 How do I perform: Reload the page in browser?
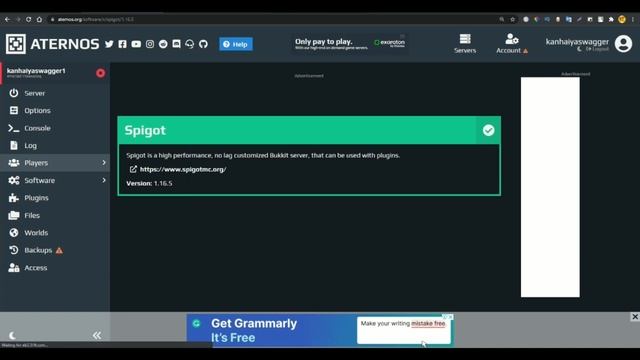pos(29,19)
